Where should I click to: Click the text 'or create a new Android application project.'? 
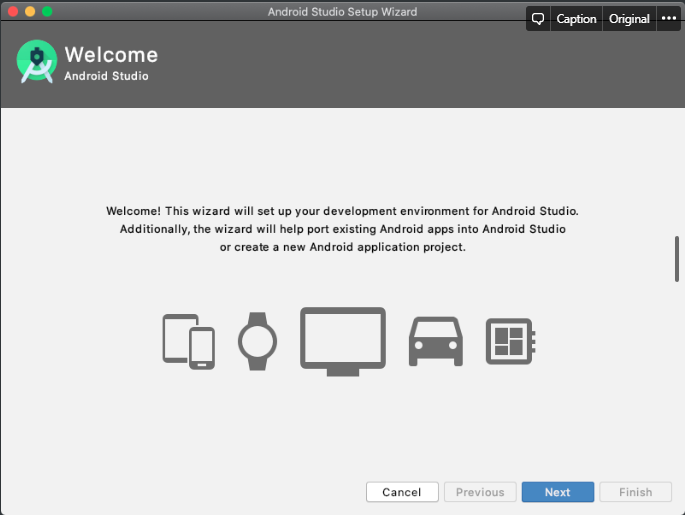pos(342,247)
